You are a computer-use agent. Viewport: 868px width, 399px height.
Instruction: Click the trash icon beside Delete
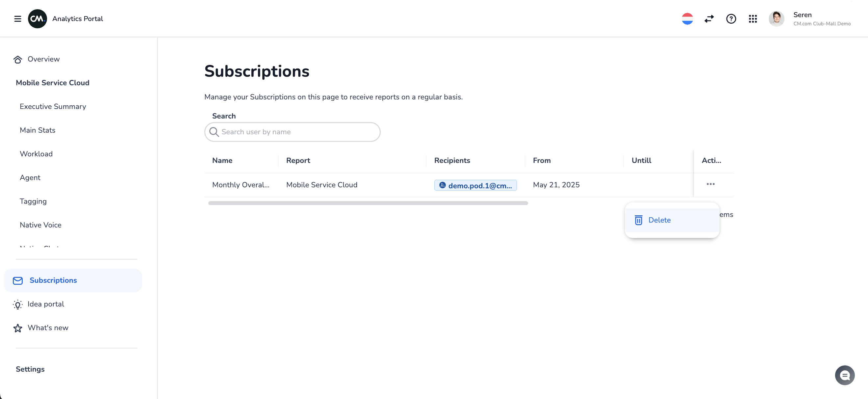click(x=638, y=220)
